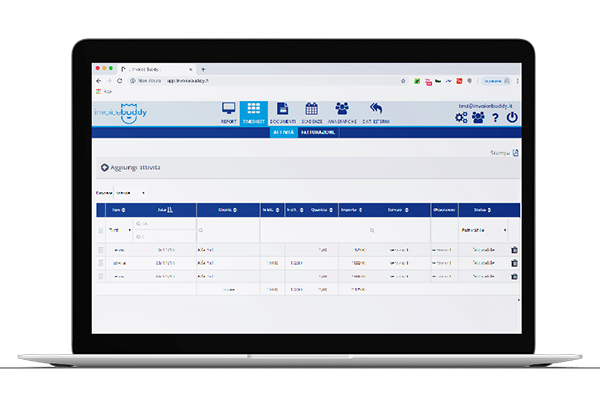Click the browser back arrow
The height and width of the screenshot is (400, 600).
[x=99, y=81]
